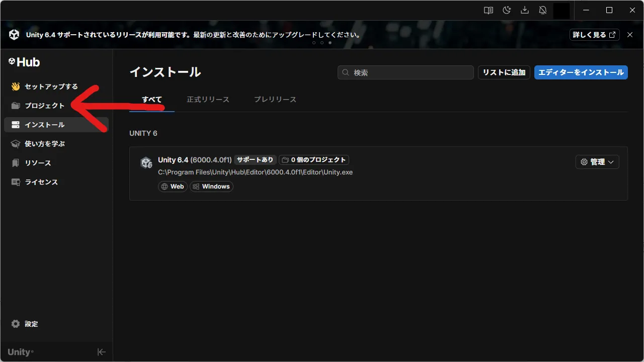Click inside the 検索 search field
Image resolution: width=644 pixels, height=362 pixels.
tap(405, 72)
